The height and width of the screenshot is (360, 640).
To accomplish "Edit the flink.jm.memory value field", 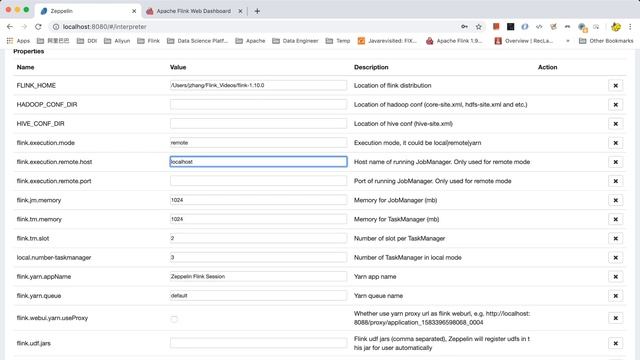I will pos(258,200).
